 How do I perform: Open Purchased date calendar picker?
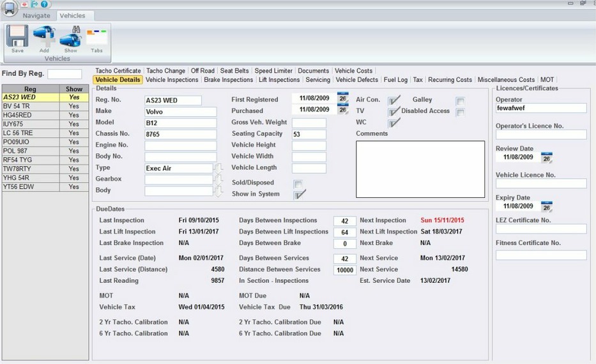tap(343, 109)
